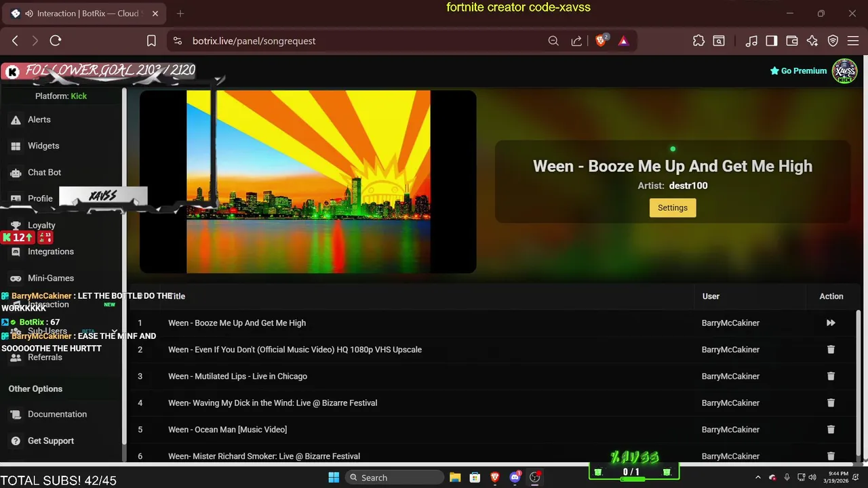Open the Brave VPN shield icon
Viewport: 868px width, 488px height.
(x=833, y=41)
